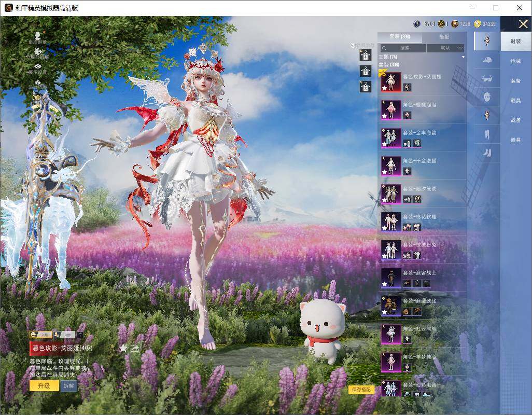Select 角色-丰梦糖心 outfit thumbnail
532x415 pixels.
point(391,362)
